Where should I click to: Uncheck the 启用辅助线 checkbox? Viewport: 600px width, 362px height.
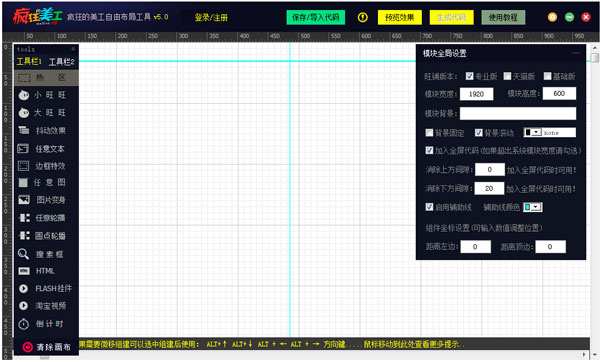[x=429, y=207]
